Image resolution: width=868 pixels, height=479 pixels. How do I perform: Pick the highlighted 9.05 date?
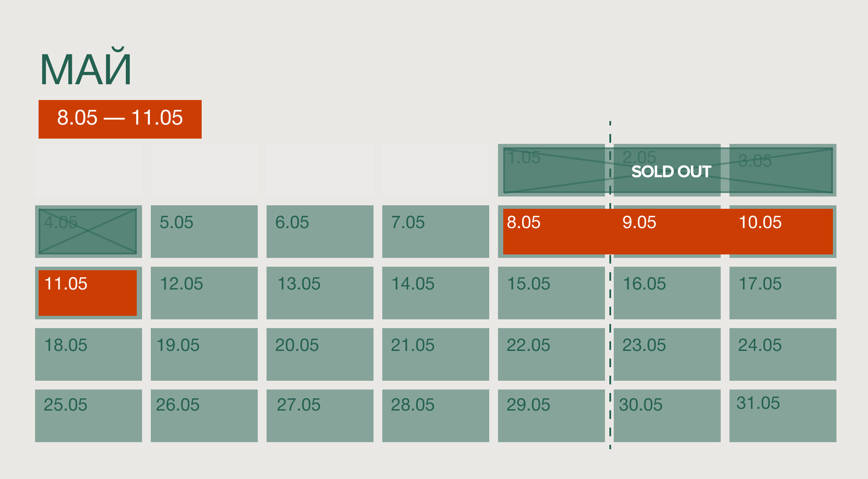[667, 232]
